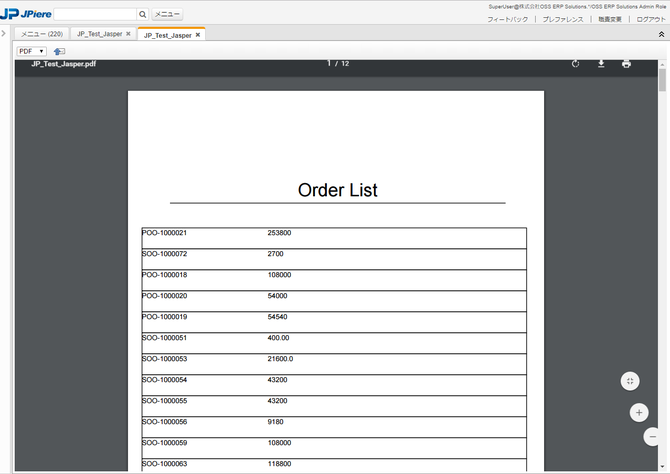Select order SOO-1000063 text
Viewport: 670px width, 474px height.
(x=165, y=463)
